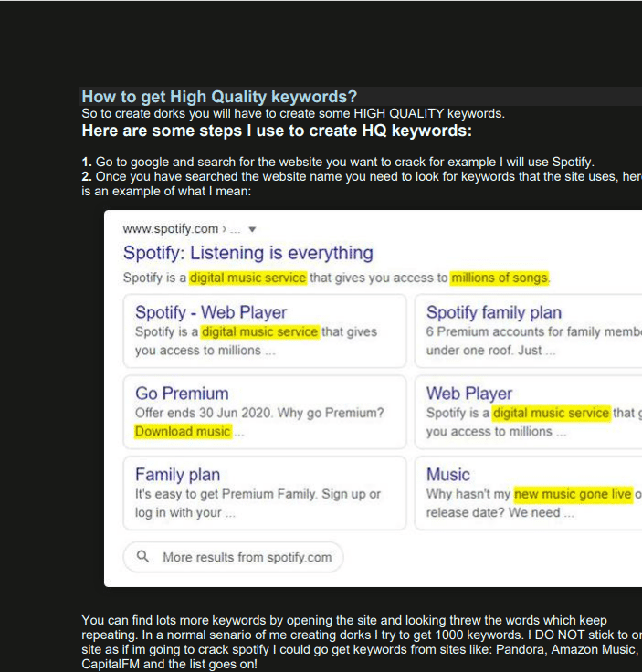Select the 'Web Player' sitelink heading
Screen dimensions: 642x672
(468, 394)
